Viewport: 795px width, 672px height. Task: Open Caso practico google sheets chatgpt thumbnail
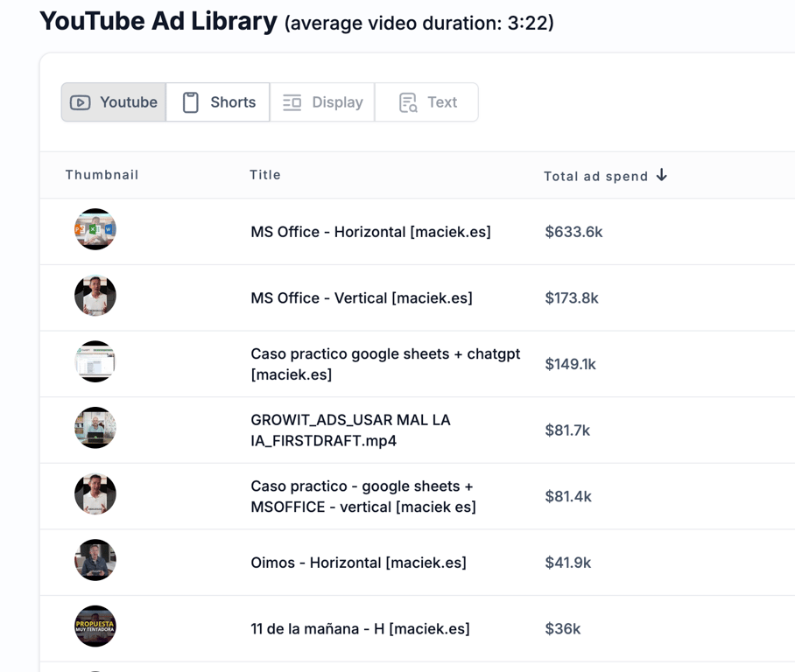pos(95,362)
